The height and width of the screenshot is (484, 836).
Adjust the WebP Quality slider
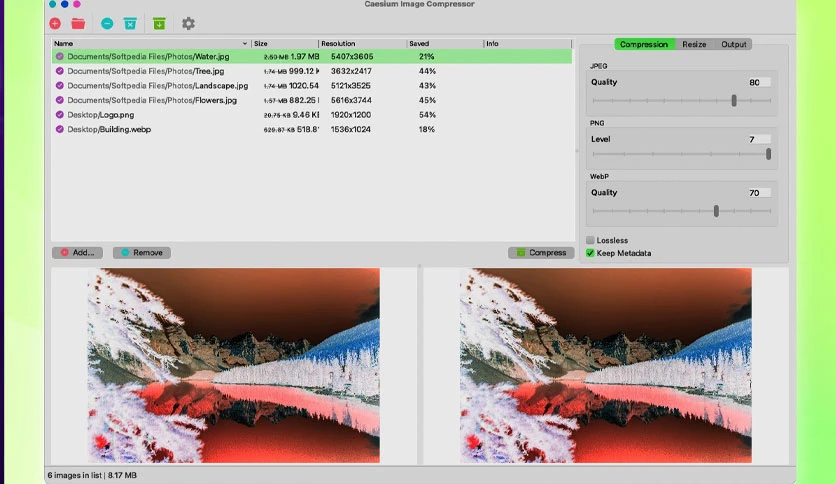pyautogui.click(x=716, y=211)
